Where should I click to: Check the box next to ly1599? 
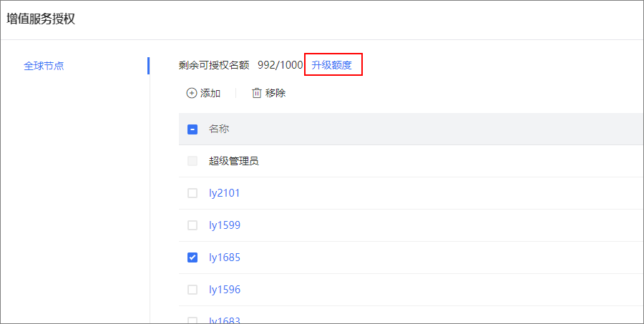(x=192, y=225)
